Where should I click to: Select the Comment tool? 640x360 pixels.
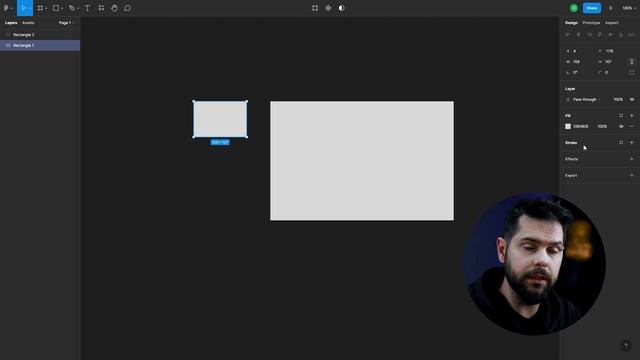pyautogui.click(x=127, y=8)
